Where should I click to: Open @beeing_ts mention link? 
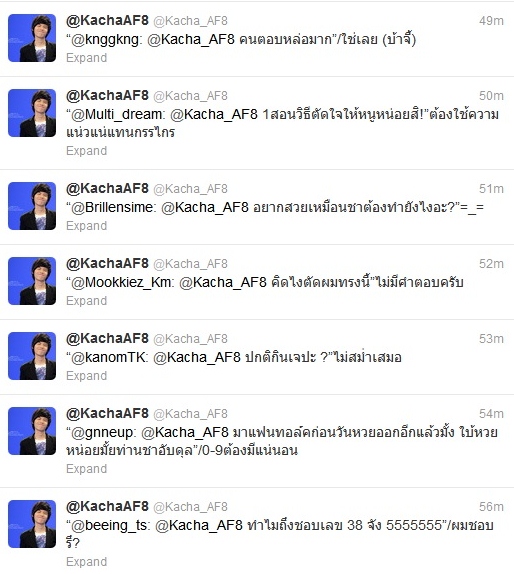(110, 526)
